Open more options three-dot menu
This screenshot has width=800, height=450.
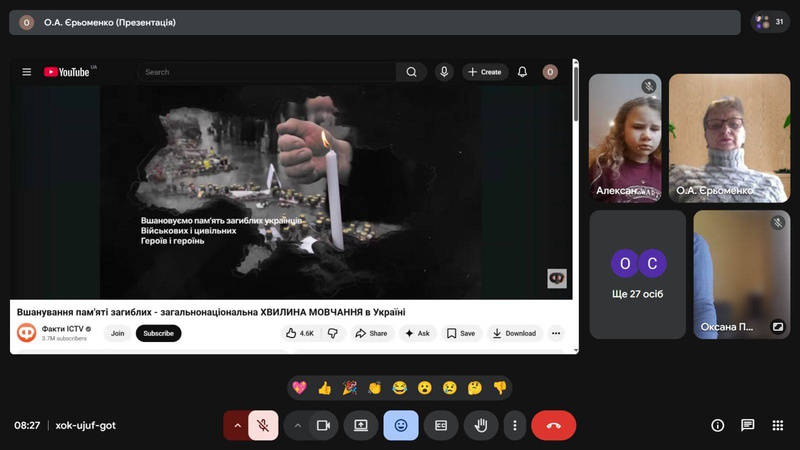pyautogui.click(x=515, y=425)
